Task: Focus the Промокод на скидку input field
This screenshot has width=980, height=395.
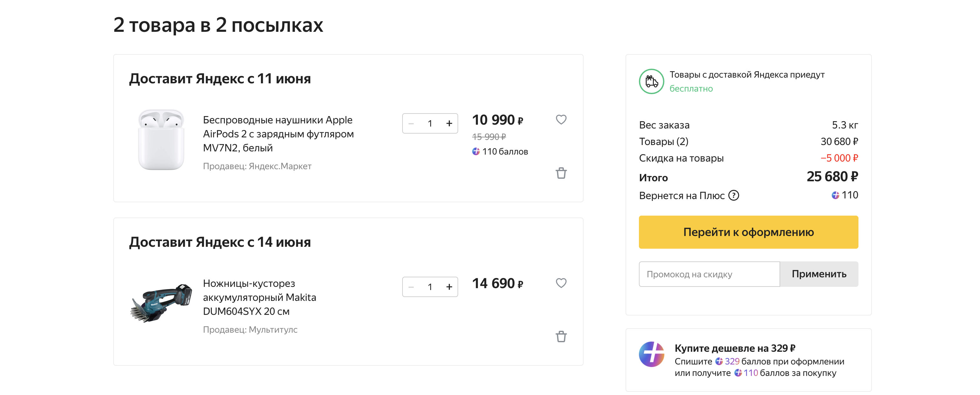Action: [709, 274]
